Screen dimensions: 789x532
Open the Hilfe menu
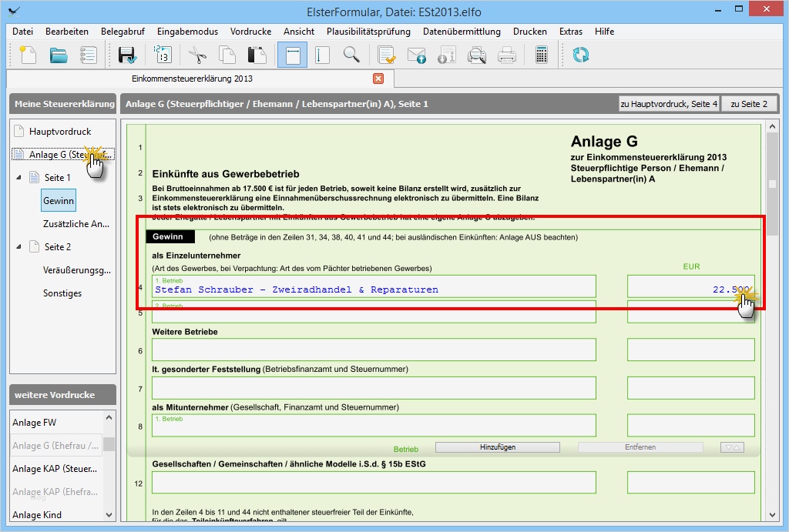tap(604, 31)
